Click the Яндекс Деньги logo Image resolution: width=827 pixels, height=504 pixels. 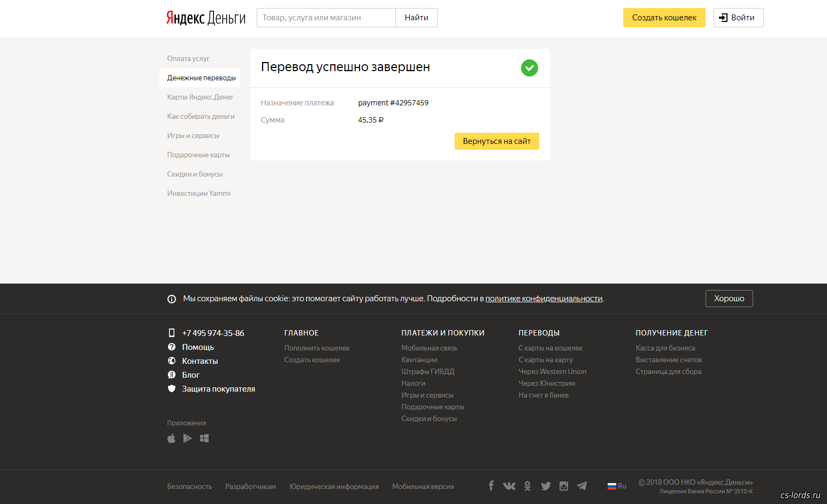pyautogui.click(x=206, y=18)
